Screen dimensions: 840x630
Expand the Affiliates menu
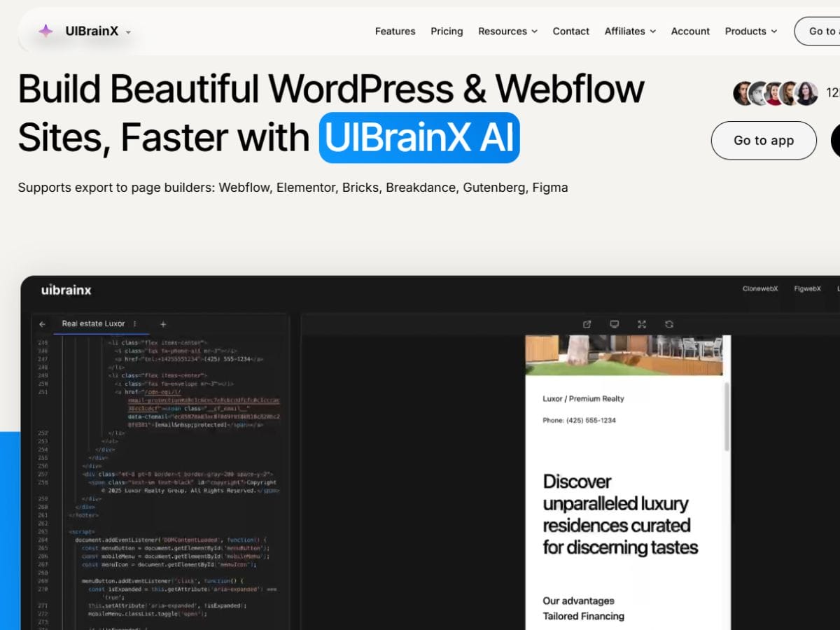[x=630, y=31]
